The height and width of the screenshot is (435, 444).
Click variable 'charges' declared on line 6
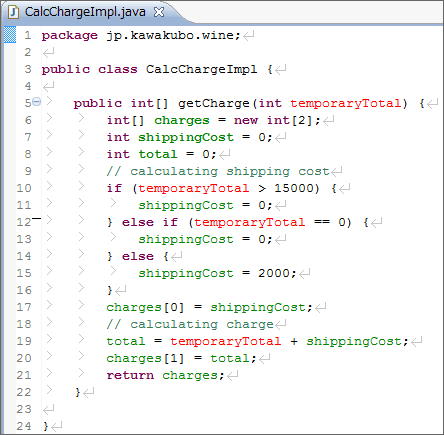coord(182,120)
